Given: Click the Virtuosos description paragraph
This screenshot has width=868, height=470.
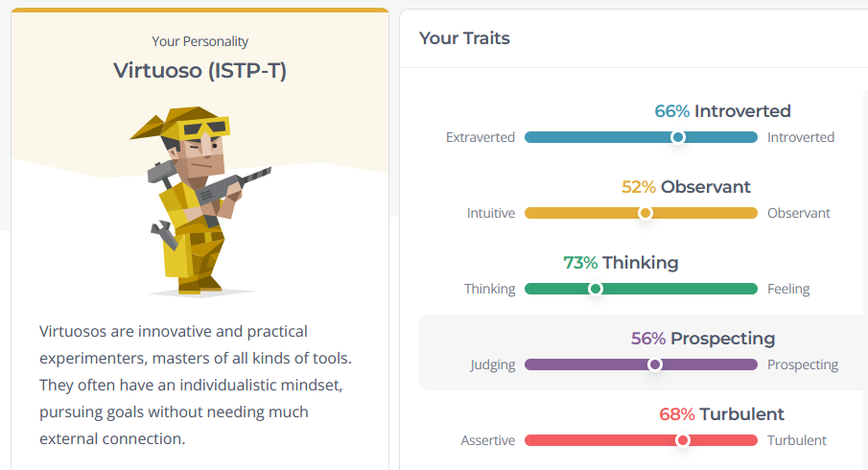Looking at the screenshot, I should [196, 386].
